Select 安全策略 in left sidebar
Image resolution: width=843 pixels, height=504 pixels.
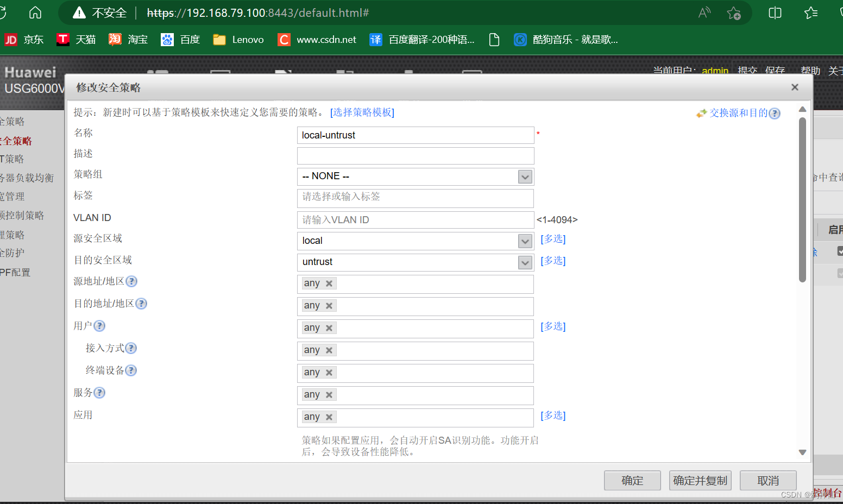coord(16,141)
